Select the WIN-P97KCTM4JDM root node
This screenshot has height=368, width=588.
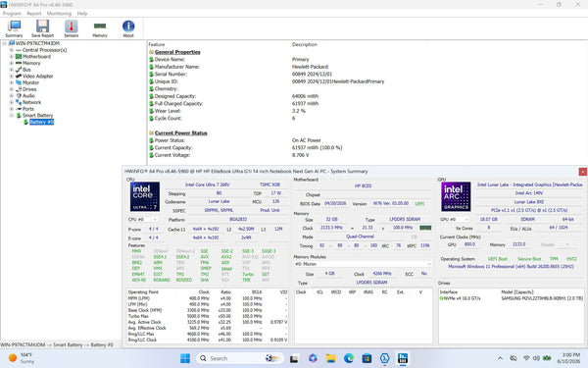tap(37, 43)
